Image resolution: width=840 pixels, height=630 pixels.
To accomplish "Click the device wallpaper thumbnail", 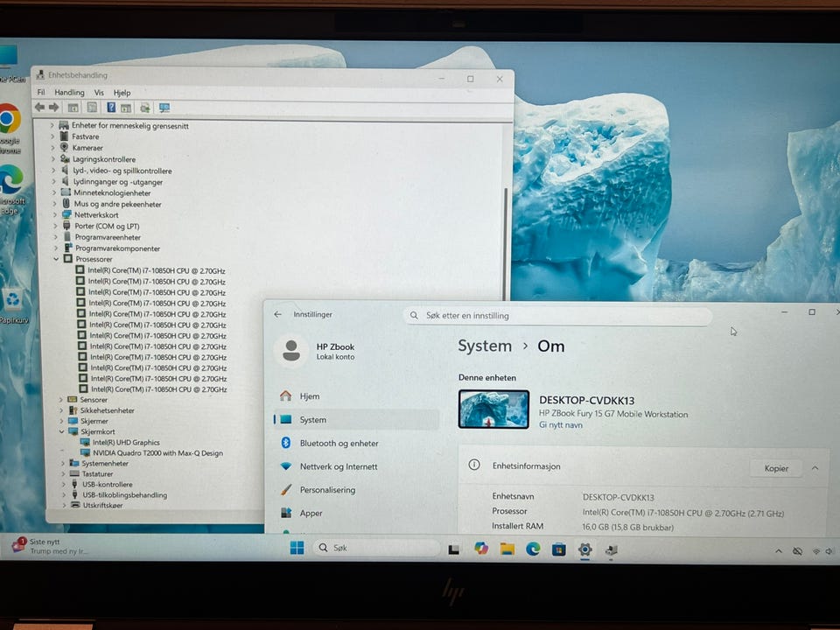I will coord(493,409).
